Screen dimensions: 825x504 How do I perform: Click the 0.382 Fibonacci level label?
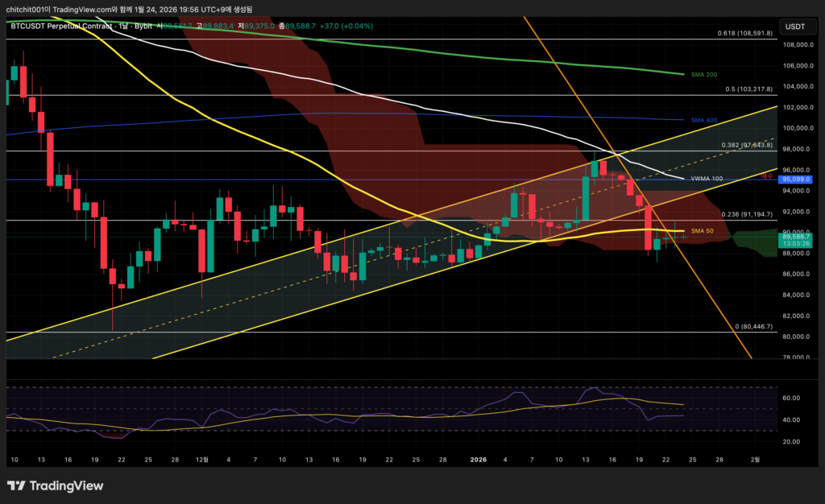746,146
